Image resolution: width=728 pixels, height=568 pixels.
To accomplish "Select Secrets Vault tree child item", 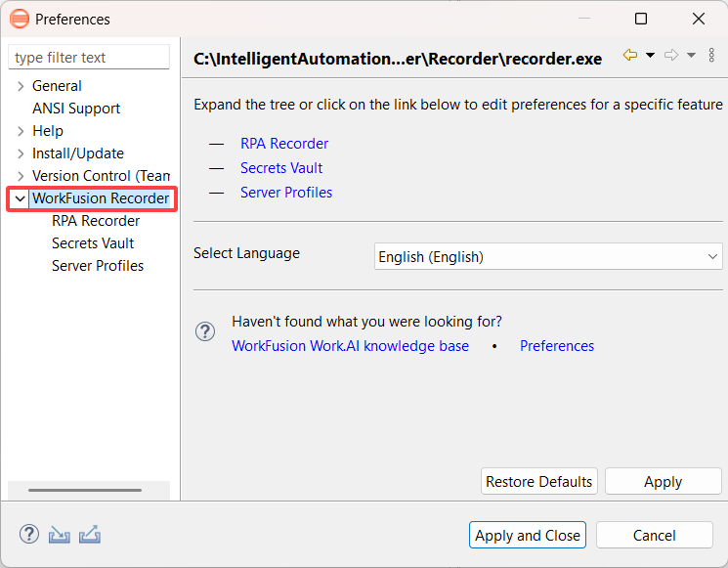I will 93,243.
